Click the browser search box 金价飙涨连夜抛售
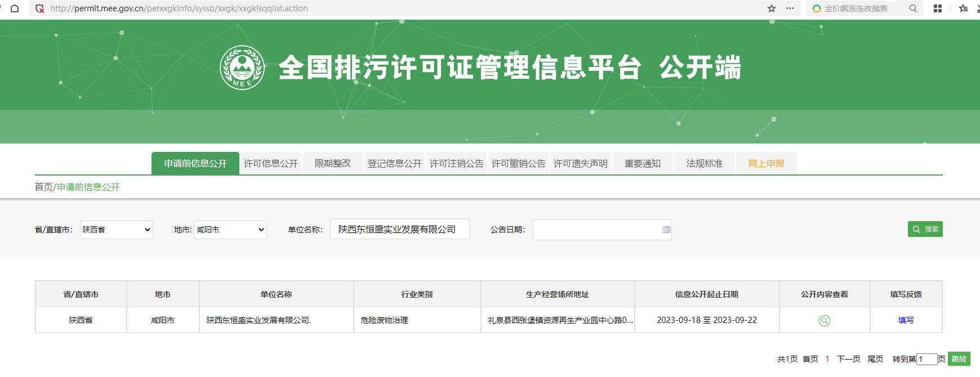This screenshot has height=377, width=980. [856, 8]
